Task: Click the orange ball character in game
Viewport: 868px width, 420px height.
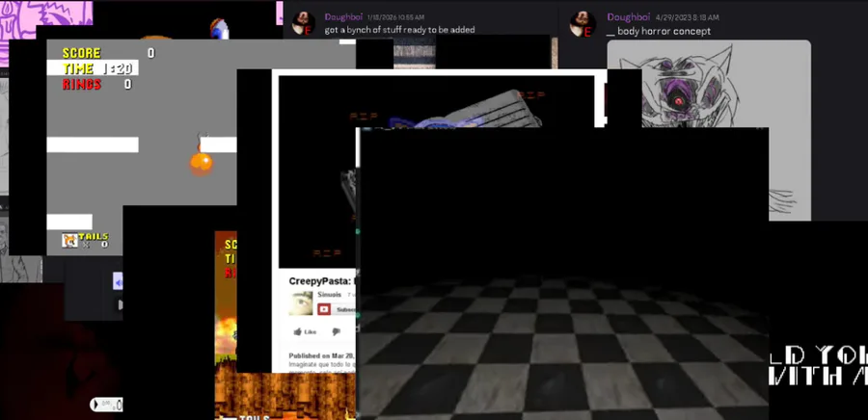Action: coord(202,162)
